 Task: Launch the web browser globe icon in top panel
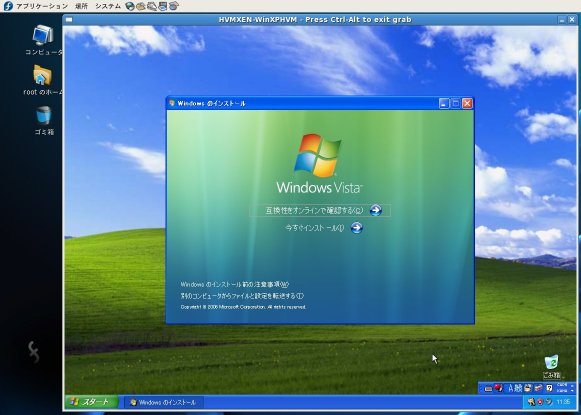130,6
